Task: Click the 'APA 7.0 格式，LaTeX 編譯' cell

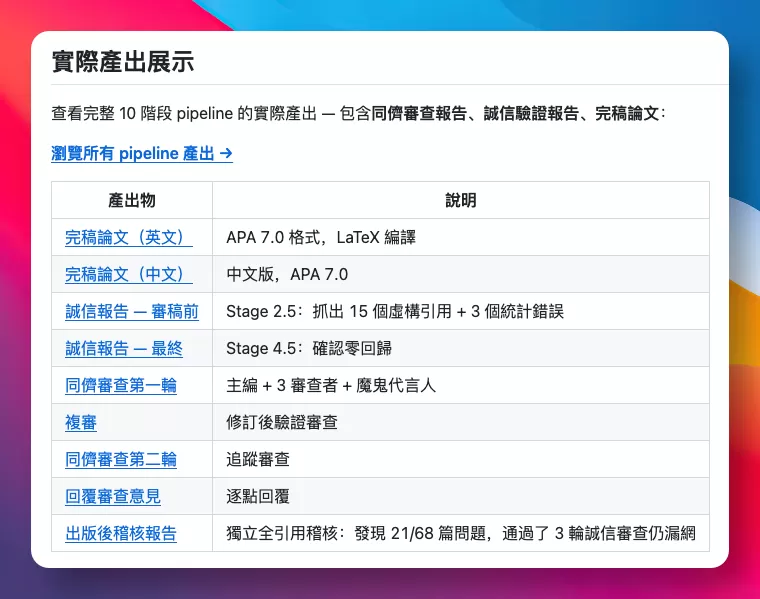Action: (461, 237)
